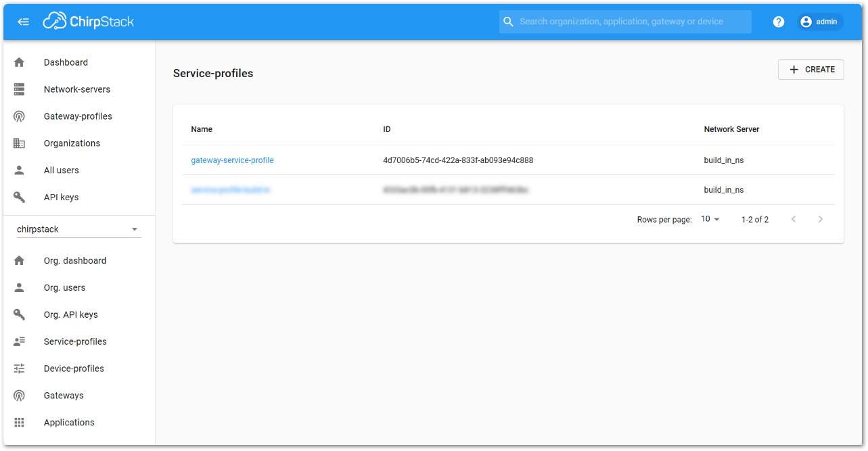
Task: Click the Dashboard home icon
Action: (19, 62)
